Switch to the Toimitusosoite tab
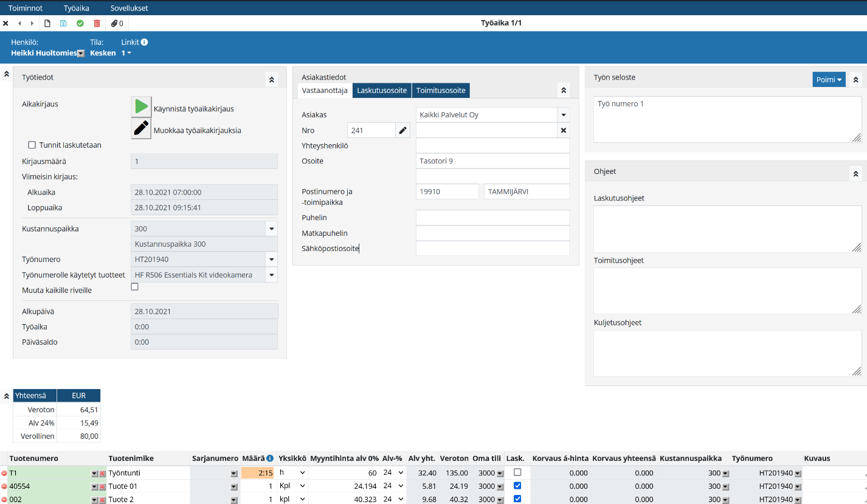Screen dimensions: 867x504 tap(441, 91)
